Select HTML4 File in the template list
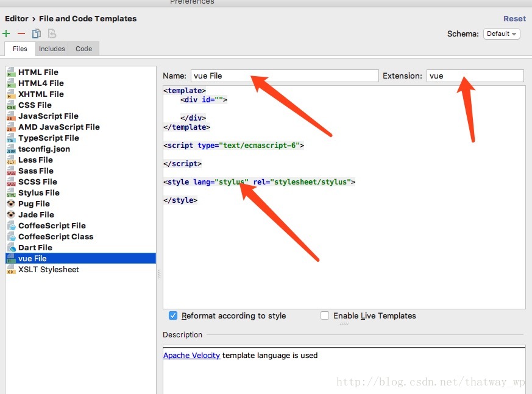Screen dimensions: 532x394 81,83
